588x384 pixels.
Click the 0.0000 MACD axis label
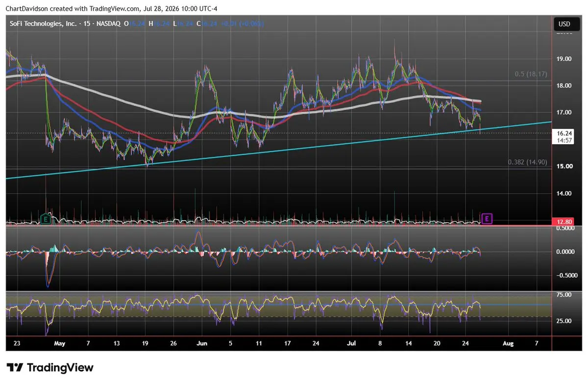coord(565,252)
